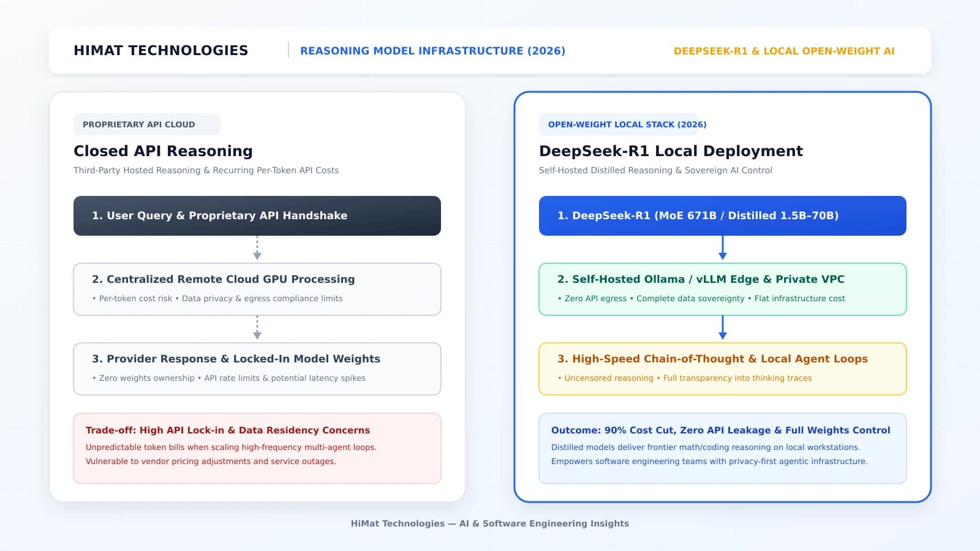Click the Closed API Reasoning title
Viewport: 980px width, 551px height.
(x=163, y=151)
